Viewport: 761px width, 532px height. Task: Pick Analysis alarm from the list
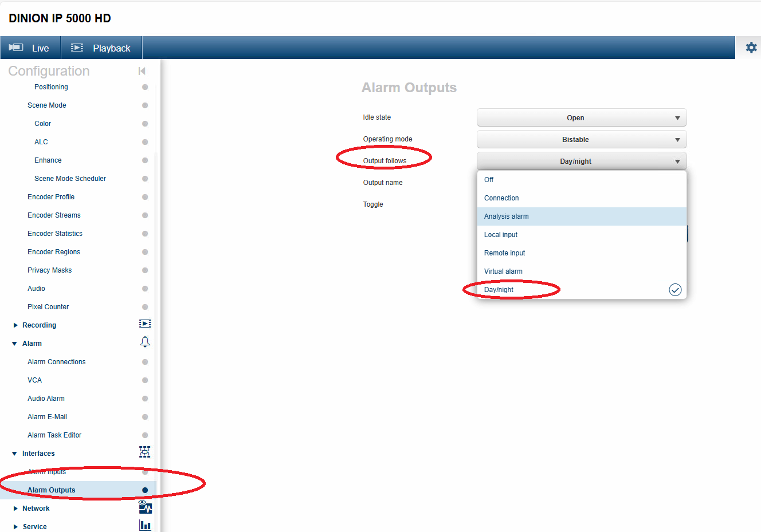click(582, 216)
